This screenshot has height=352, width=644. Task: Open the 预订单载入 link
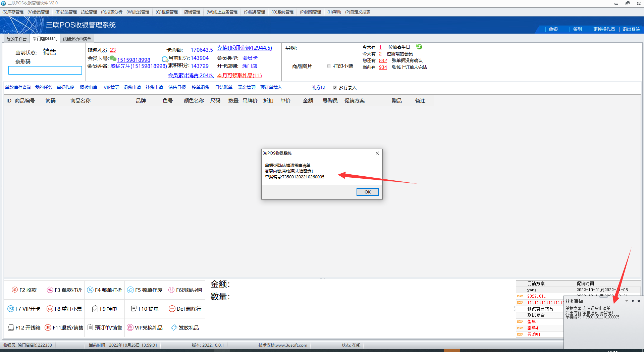point(271,87)
